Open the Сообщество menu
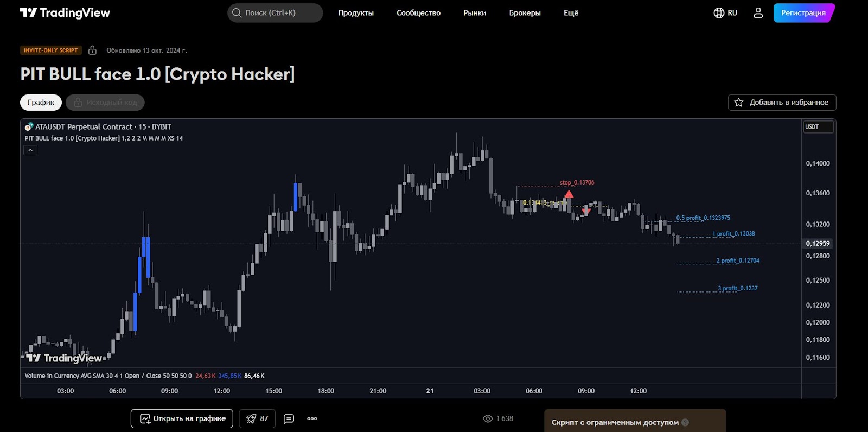 coord(418,13)
